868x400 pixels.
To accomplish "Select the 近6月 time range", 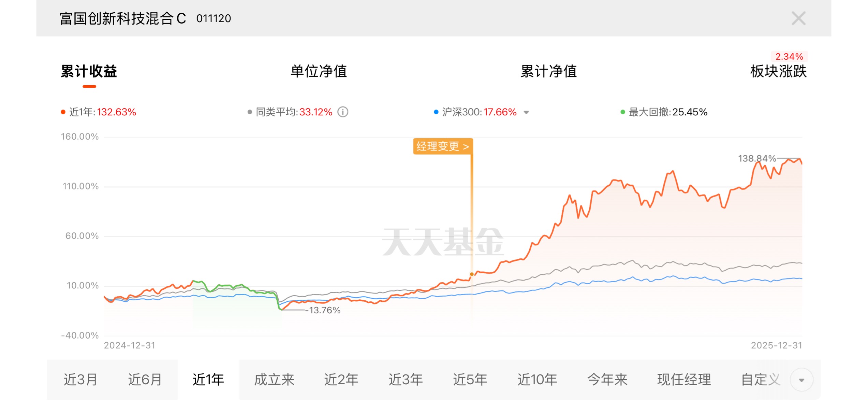I will click(145, 380).
